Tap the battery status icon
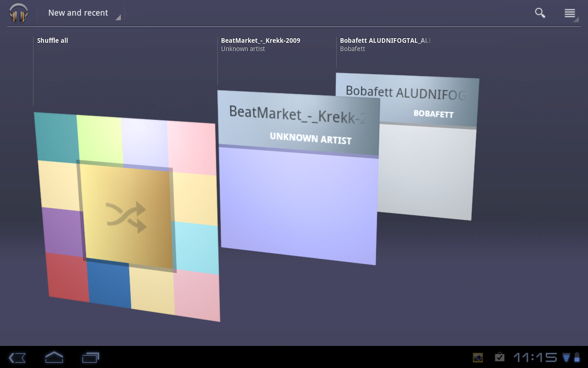The height and width of the screenshot is (368, 588). click(577, 357)
